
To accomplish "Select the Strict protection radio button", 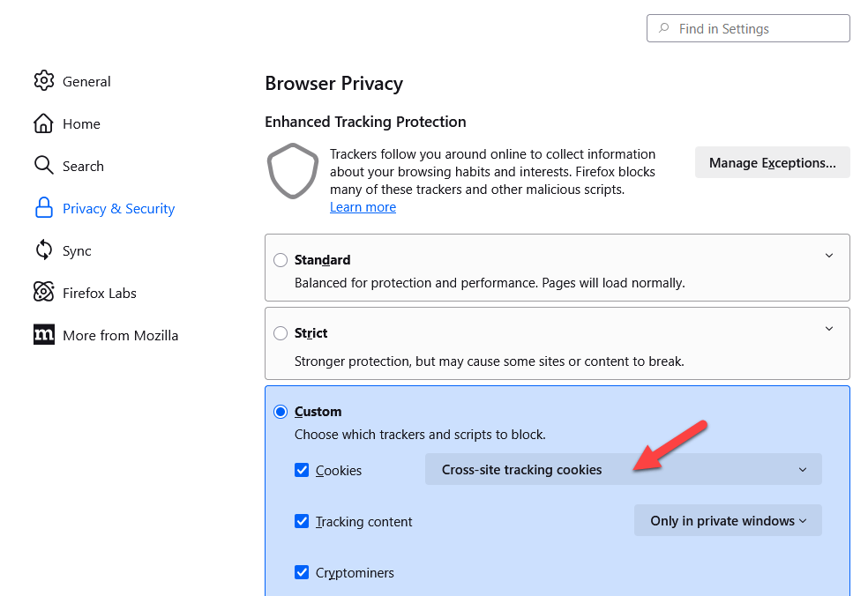I will 281,333.
